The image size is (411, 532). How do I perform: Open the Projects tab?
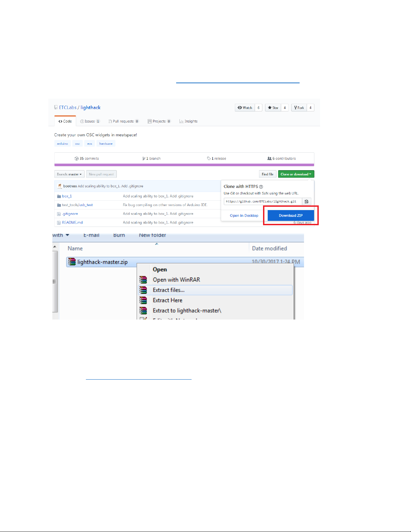pos(159,122)
